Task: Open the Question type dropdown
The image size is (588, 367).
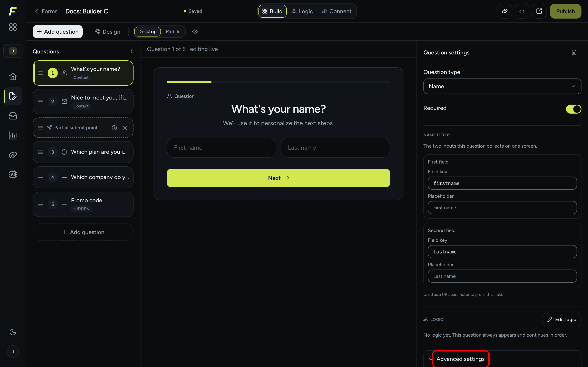Action: (502, 86)
